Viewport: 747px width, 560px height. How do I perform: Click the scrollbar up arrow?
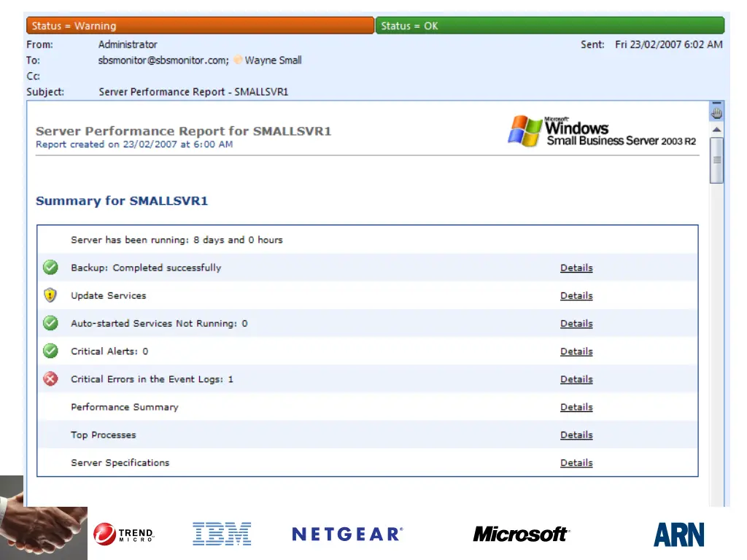click(x=716, y=130)
